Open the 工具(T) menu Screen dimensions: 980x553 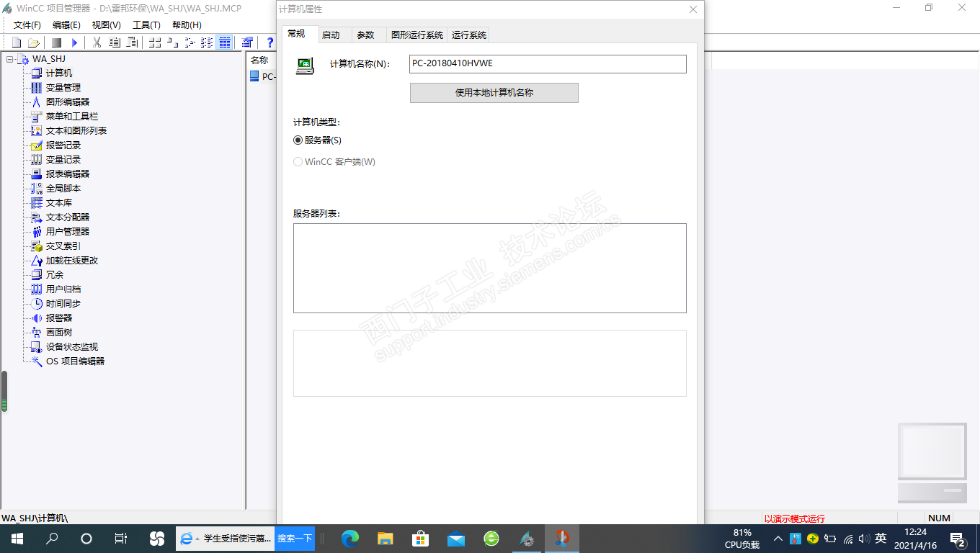(x=146, y=24)
